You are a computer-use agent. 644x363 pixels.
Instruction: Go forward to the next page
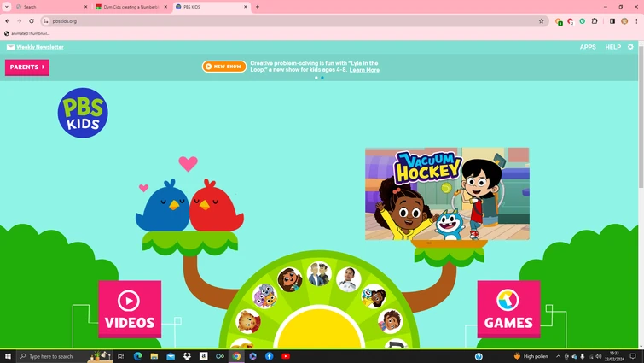pos(20,21)
